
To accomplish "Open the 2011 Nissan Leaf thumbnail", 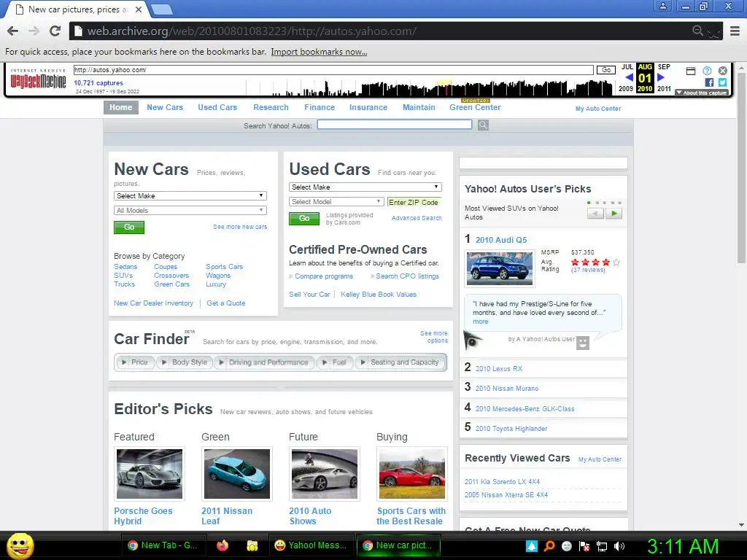I will [x=237, y=474].
